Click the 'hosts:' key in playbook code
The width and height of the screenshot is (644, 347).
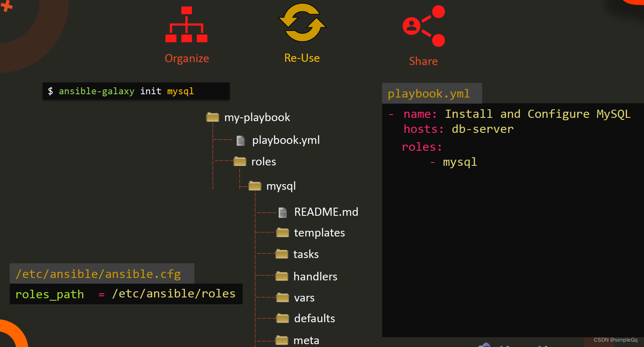(x=423, y=129)
